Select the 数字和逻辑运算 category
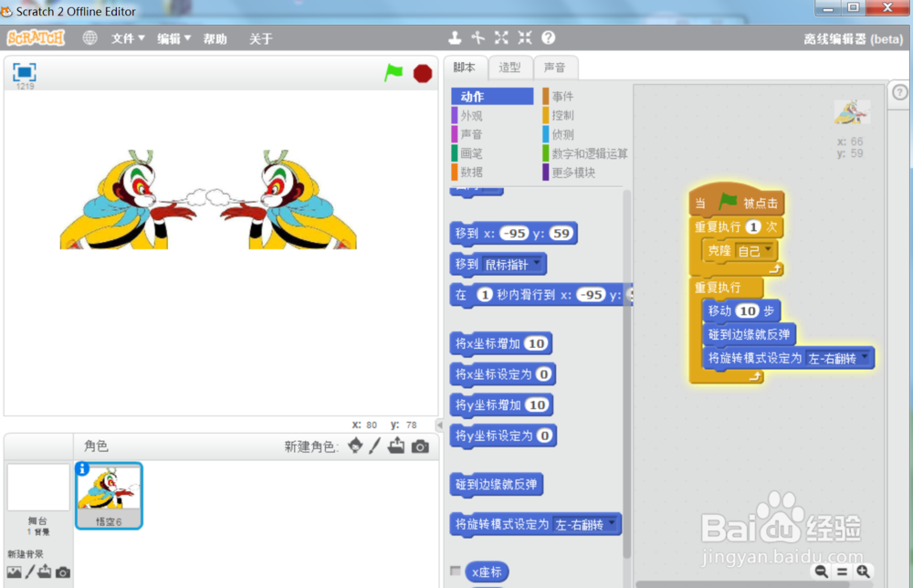 pos(584,153)
